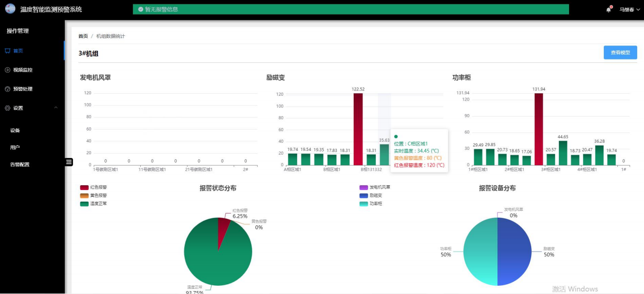The width and height of the screenshot is (644, 294).
Task: Click the 查看模型 button
Action: coord(620,53)
